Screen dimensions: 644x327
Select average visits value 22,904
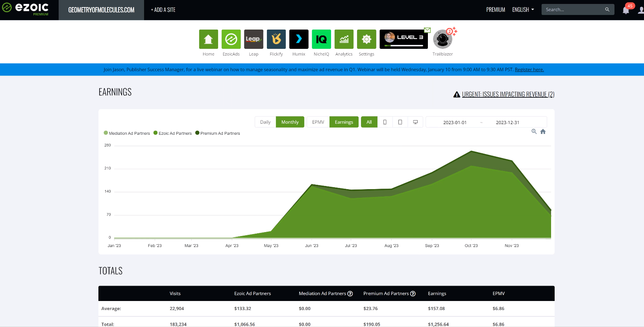177,308
